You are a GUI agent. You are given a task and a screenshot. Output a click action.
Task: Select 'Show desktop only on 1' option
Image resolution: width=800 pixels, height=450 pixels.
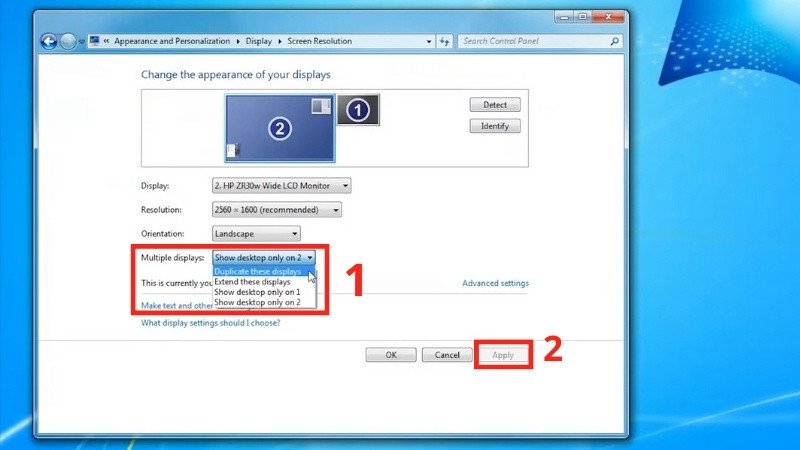click(x=257, y=292)
